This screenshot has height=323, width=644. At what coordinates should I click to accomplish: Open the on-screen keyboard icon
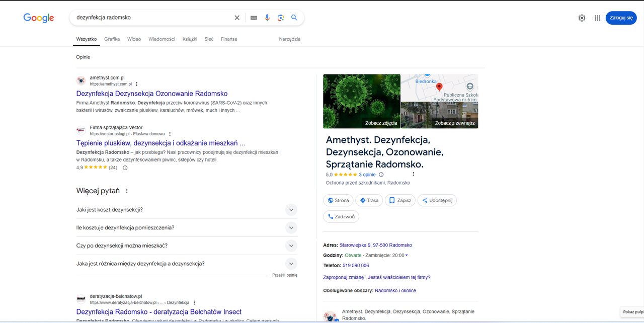pyautogui.click(x=254, y=18)
